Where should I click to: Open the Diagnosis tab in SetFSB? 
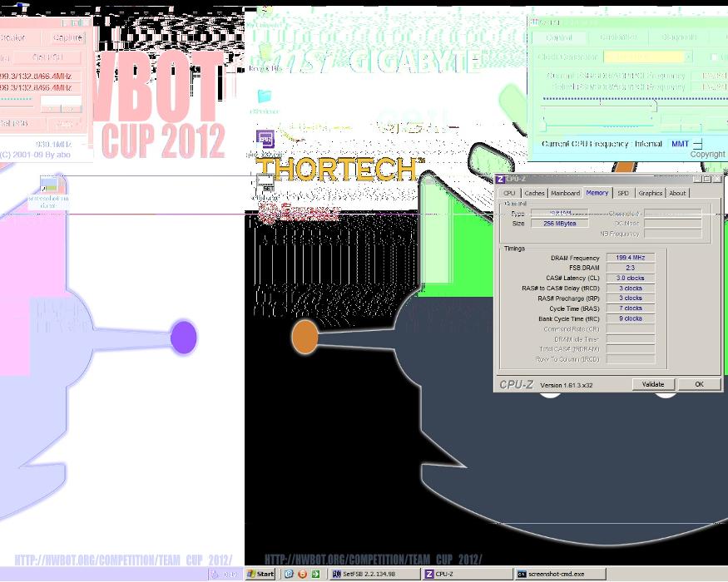click(678, 37)
